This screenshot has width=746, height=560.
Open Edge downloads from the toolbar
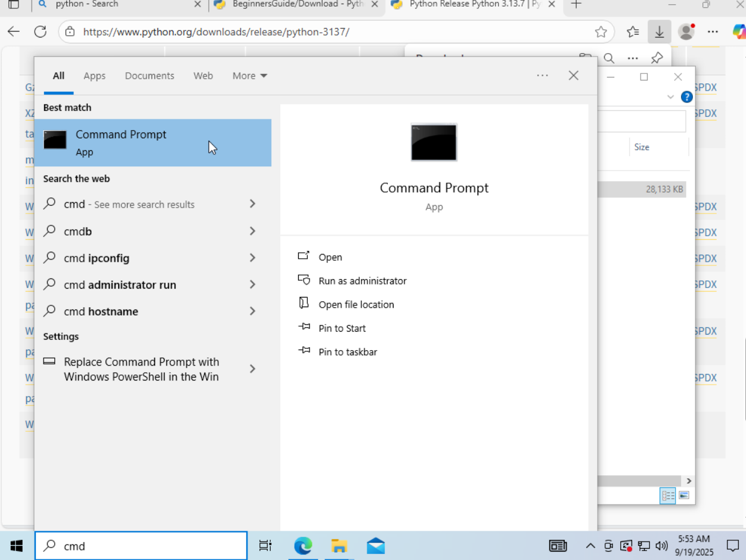pyautogui.click(x=659, y=32)
